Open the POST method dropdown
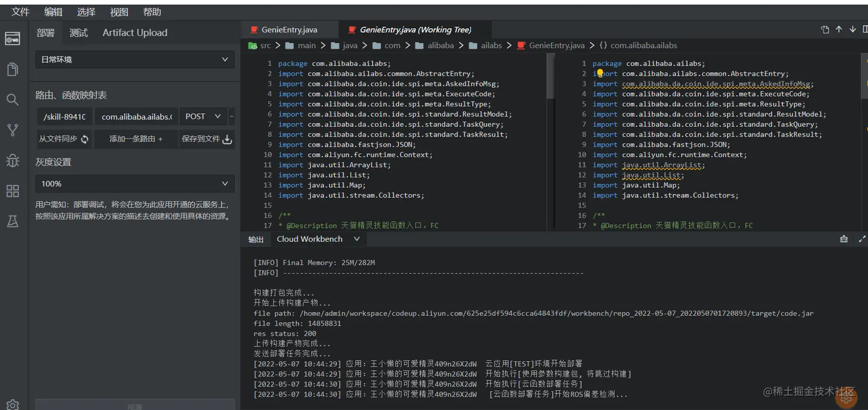The height and width of the screenshot is (410, 868). [x=203, y=117]
